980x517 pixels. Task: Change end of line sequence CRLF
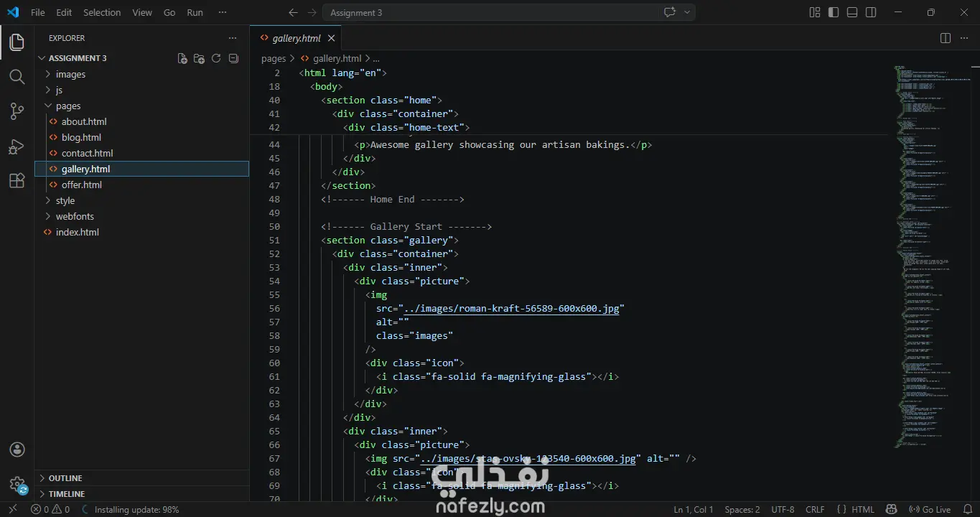(815, 509)
